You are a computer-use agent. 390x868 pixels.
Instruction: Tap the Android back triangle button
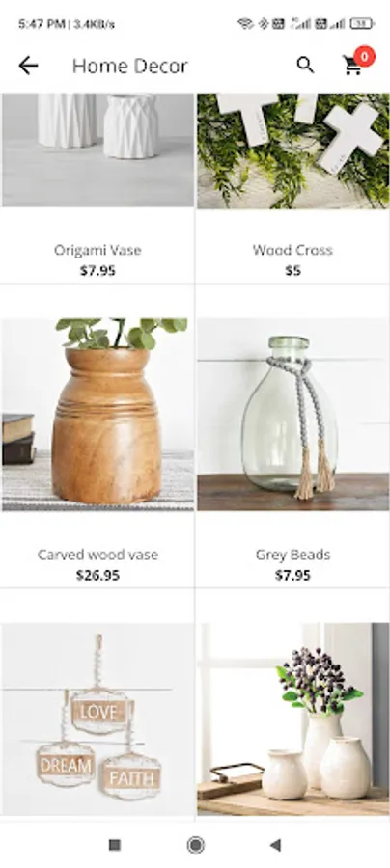coord(275,845)
